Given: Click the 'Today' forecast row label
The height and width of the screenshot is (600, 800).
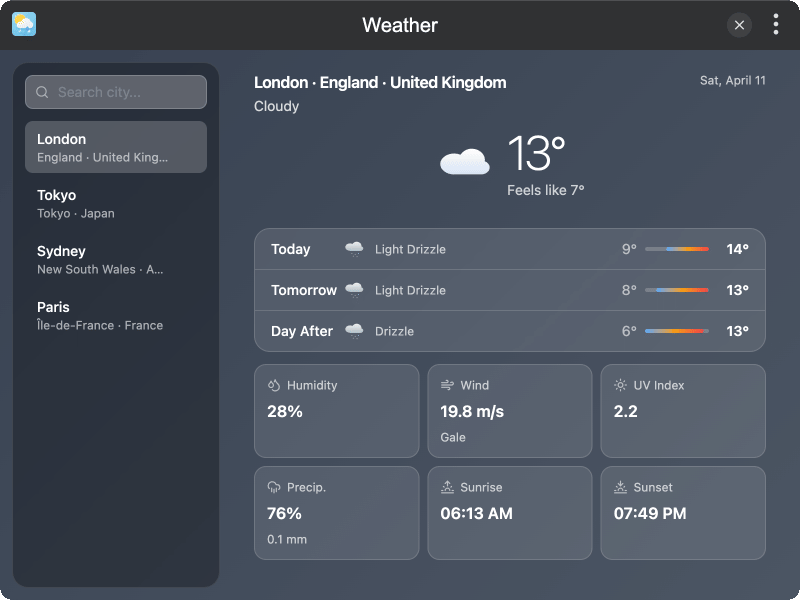Looking at the screenshot, I should point(290,249).
